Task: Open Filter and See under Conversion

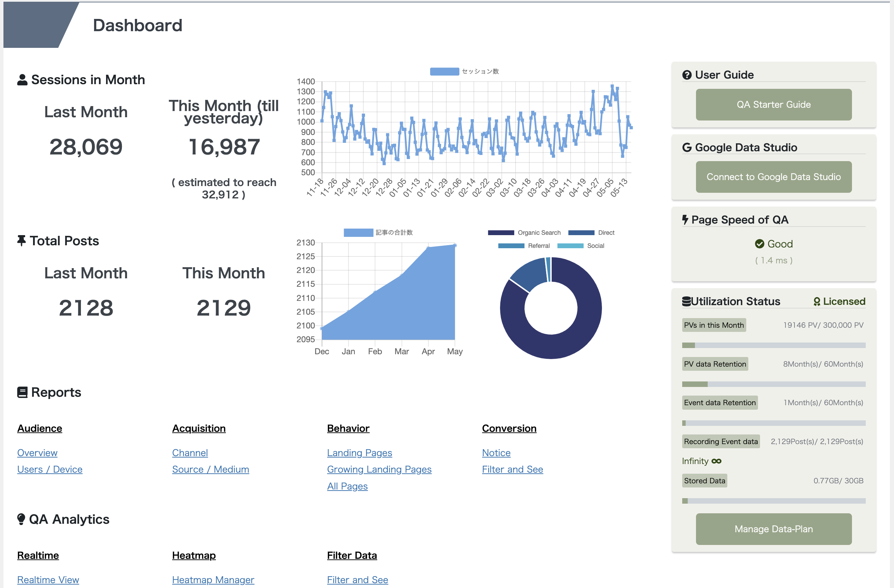Action: [x=512, y=469]
